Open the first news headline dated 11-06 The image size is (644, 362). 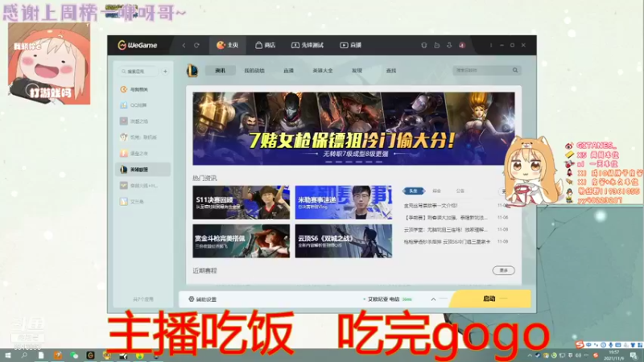point(431,205)
